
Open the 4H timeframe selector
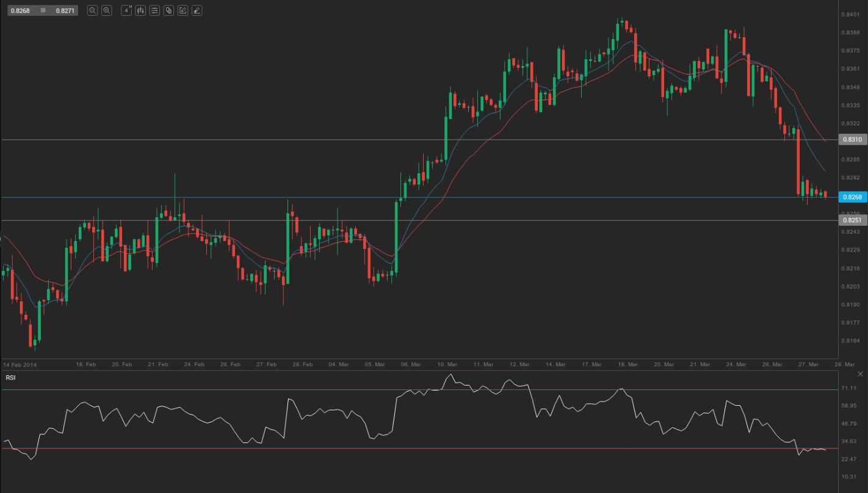[126, 10]
